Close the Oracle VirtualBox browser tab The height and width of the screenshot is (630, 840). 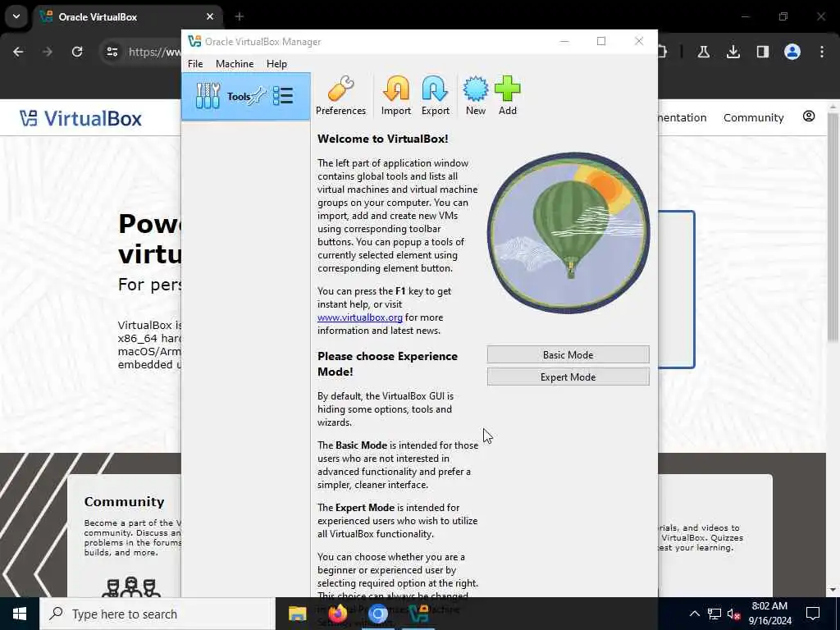(x=210, y=16)
